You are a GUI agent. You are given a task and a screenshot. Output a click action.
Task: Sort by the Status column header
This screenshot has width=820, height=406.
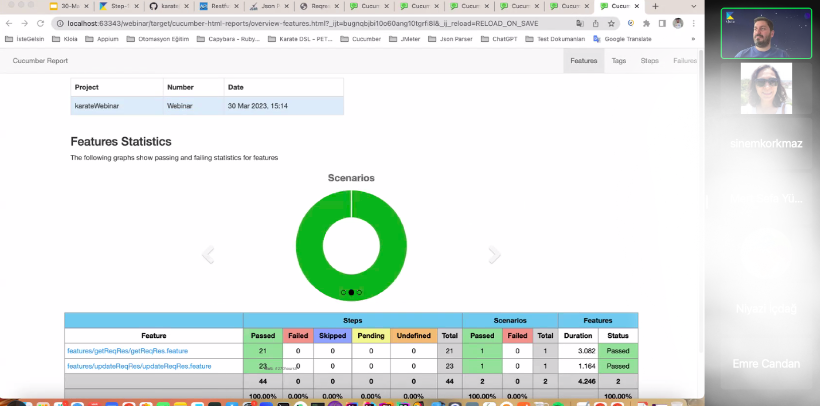coord(618,336)
